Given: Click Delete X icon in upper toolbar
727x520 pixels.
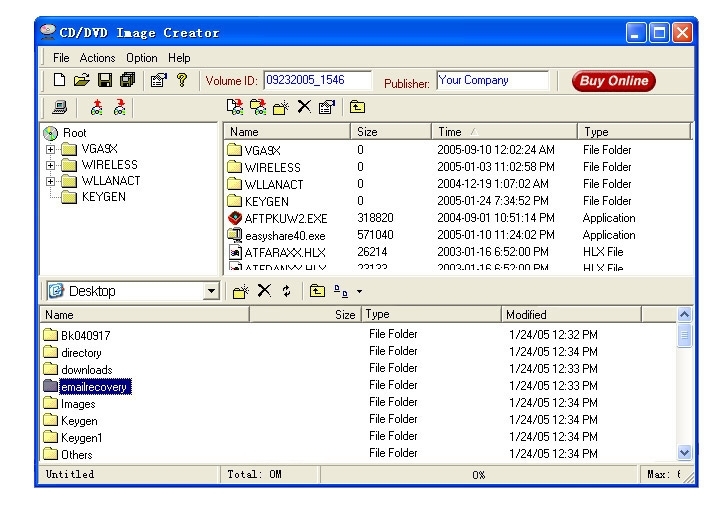Looking at the screenshot, I should click(x=304, y=107).
